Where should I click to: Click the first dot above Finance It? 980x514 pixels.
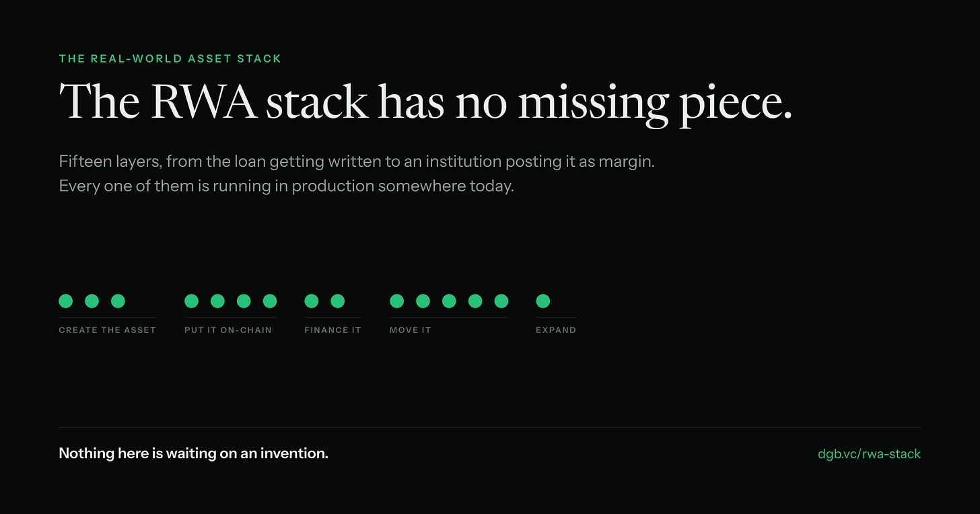pos(312,301)
